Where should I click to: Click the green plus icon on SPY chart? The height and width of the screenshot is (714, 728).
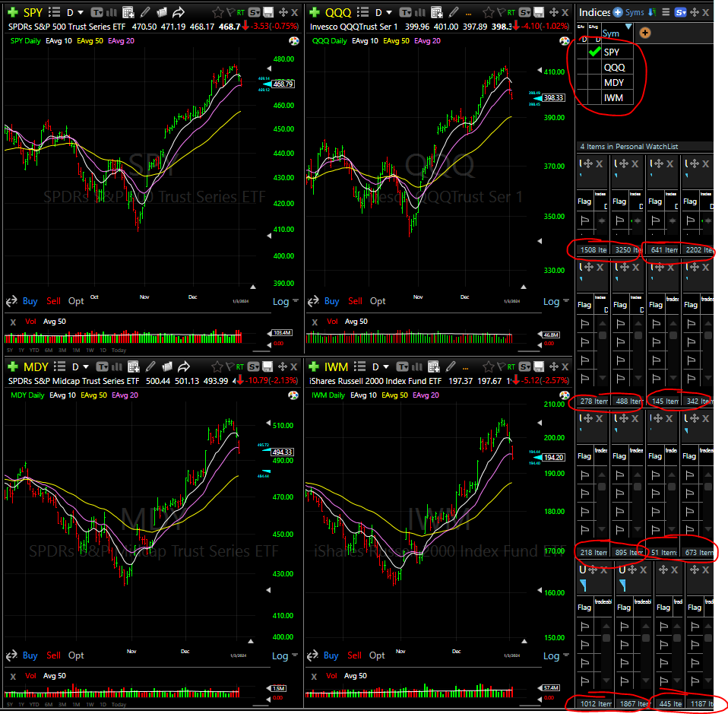[12, 12]
